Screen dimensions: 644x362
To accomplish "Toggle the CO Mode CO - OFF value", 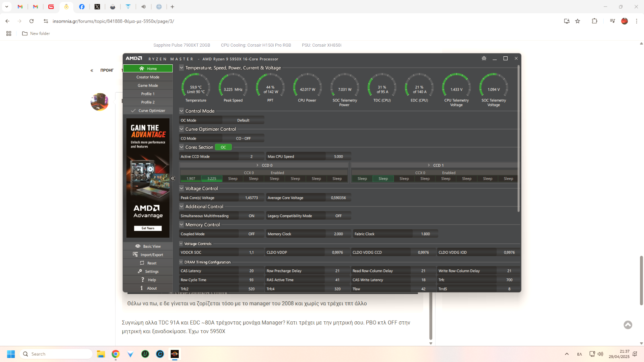I will (x=243, y=138).
